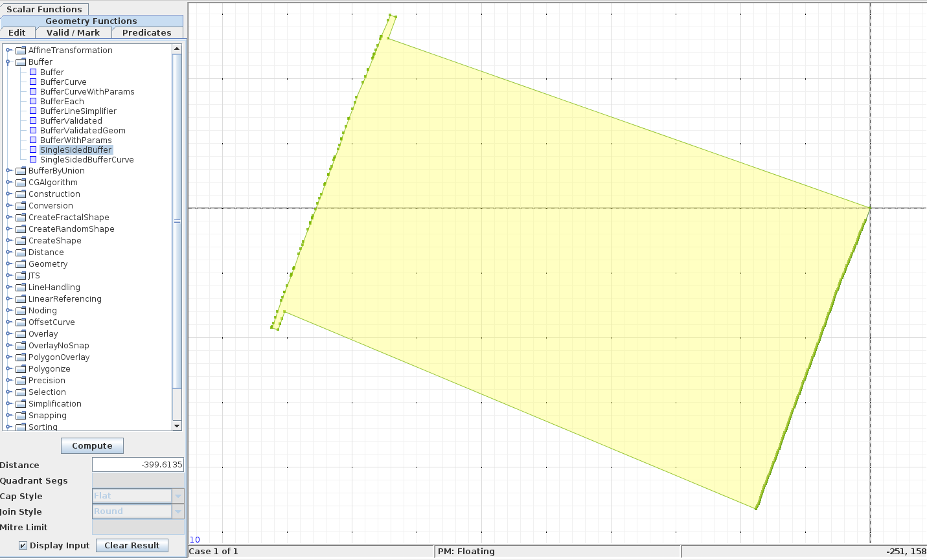Click the icon next to SingleSidedBufferCurve

32,159
